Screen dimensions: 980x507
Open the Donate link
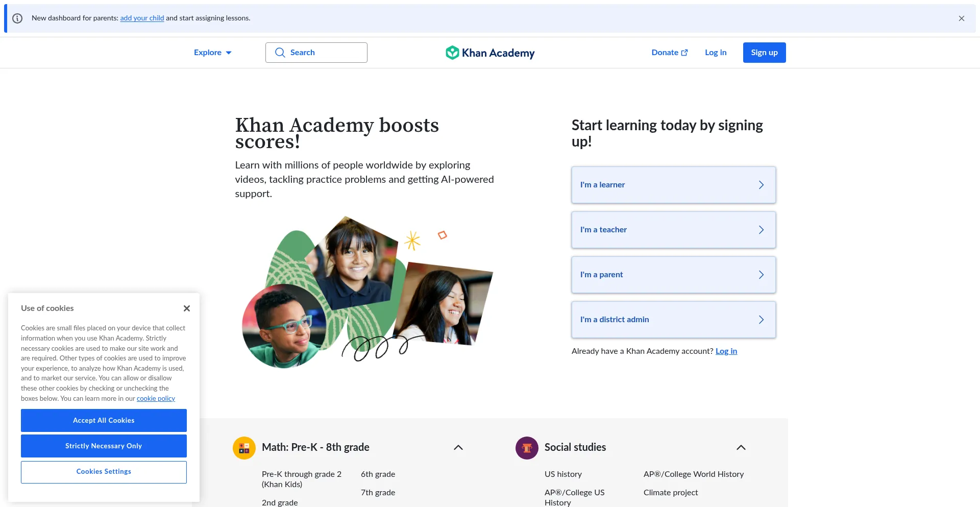(x=670, y=53)
